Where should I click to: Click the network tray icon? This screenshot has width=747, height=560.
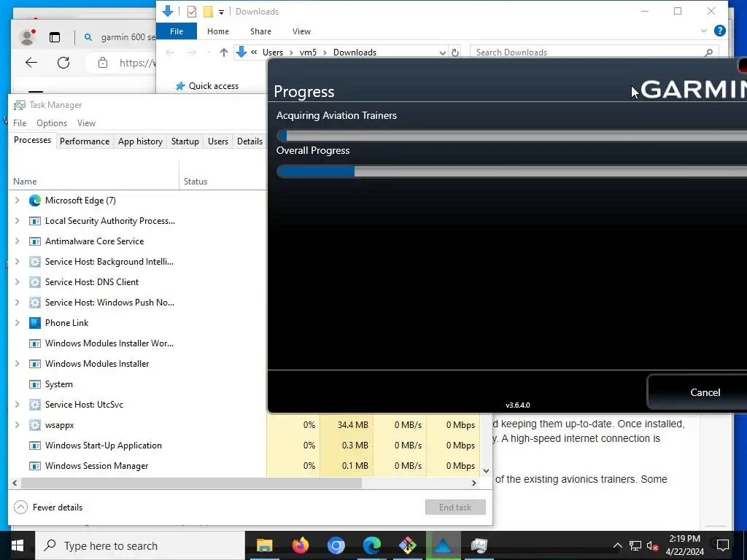click(x=635, y=545)
